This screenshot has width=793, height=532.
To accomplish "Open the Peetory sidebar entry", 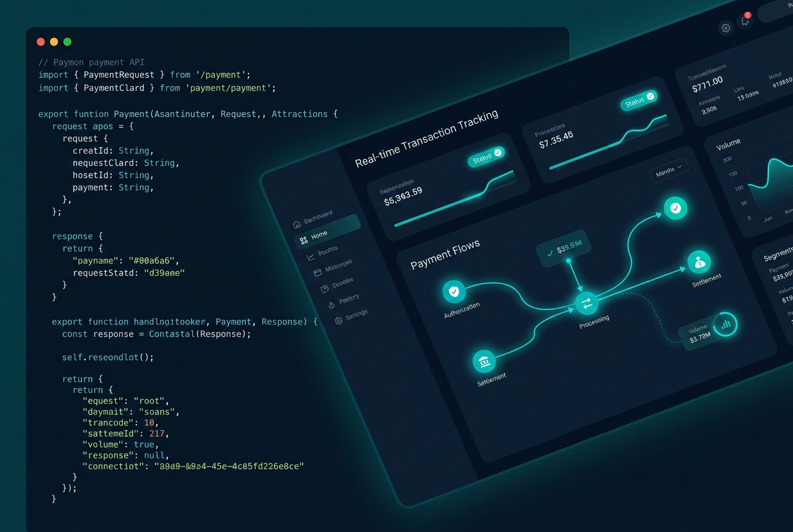I will click(x=343, y=301).
